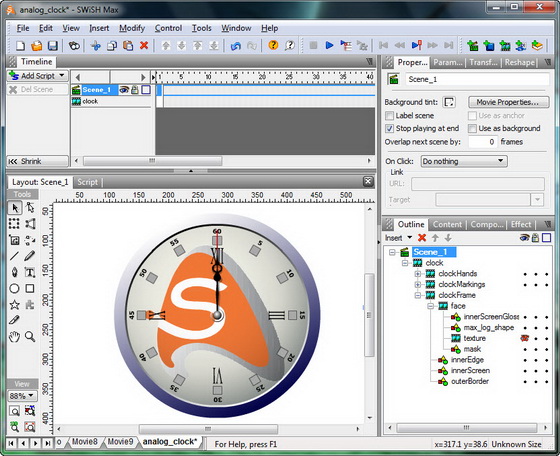This screenshot has width=560, height=456.
Task: Select the Star autoshape tool
Action: click(15, 305)
